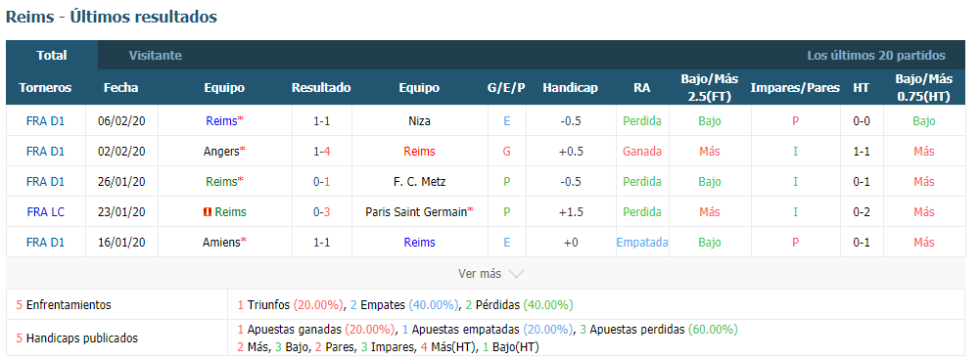Image resolution: width=980 pixels, height=360 pixels.
Task: Expand the Ver más chevron arrow
Action: (516, 274)
